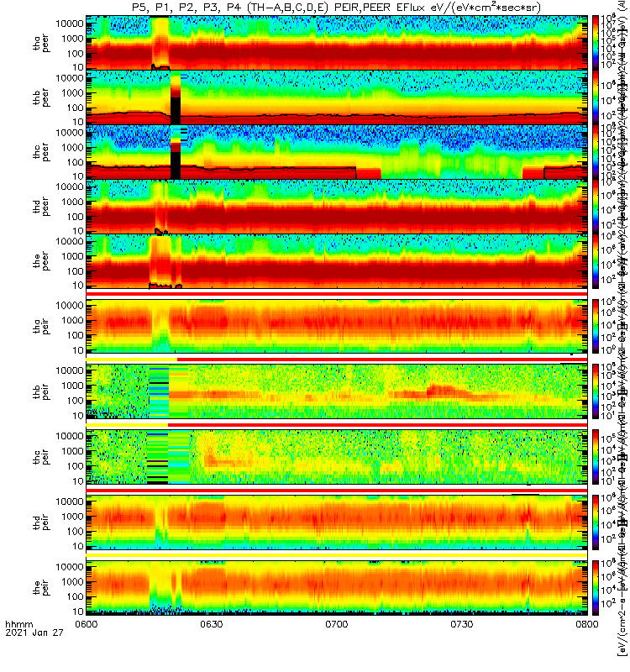Click inside the the peer spectrogram panel
The width and height of the screenshot is (630, 672).
pos(337,260)
